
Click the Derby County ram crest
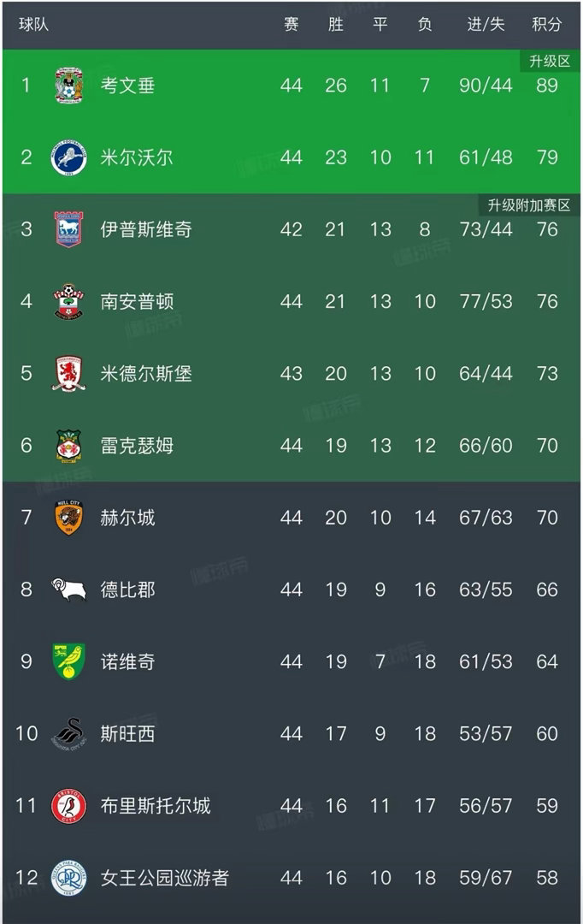68,589
